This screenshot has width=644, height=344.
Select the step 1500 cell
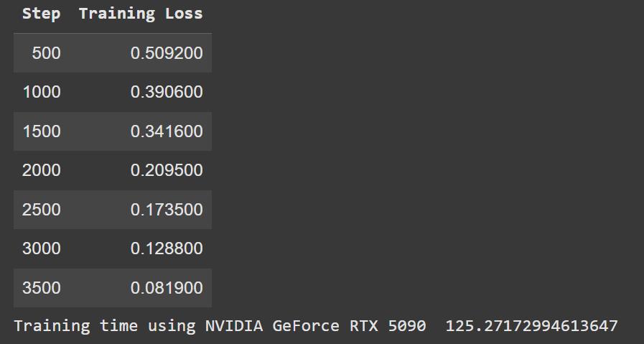click(x=42, y=131)
